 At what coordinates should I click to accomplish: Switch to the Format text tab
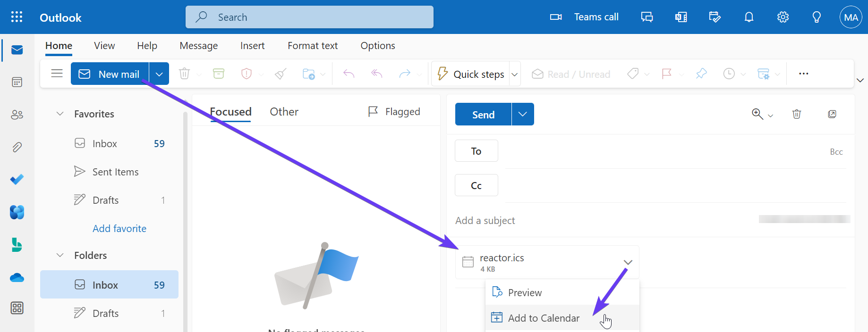[313, 46]
